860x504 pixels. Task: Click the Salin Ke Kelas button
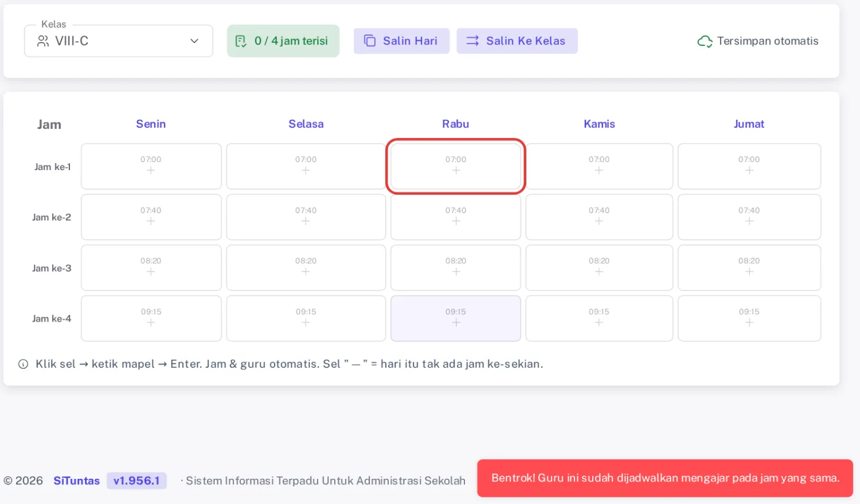point(517,41)
